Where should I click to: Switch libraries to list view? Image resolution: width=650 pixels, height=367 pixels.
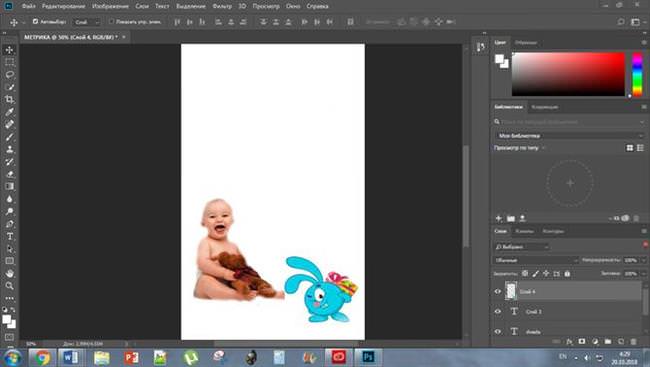coord(640,148)
